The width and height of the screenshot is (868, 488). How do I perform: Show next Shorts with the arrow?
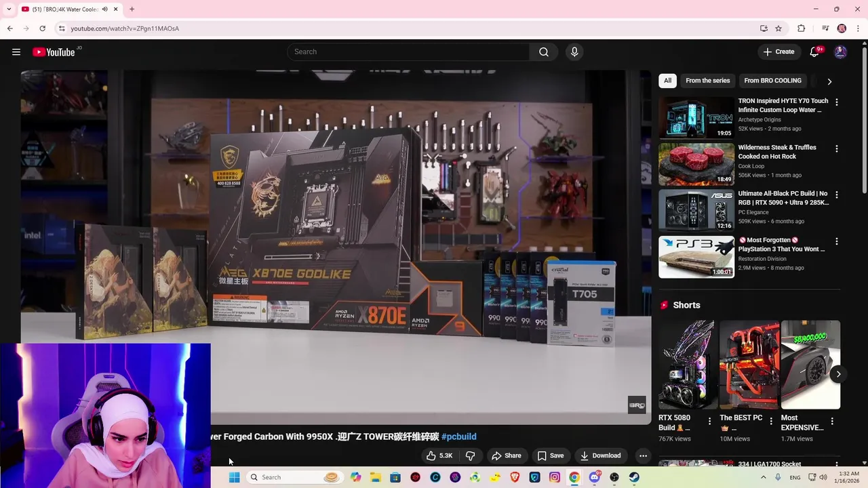[838, 374]
